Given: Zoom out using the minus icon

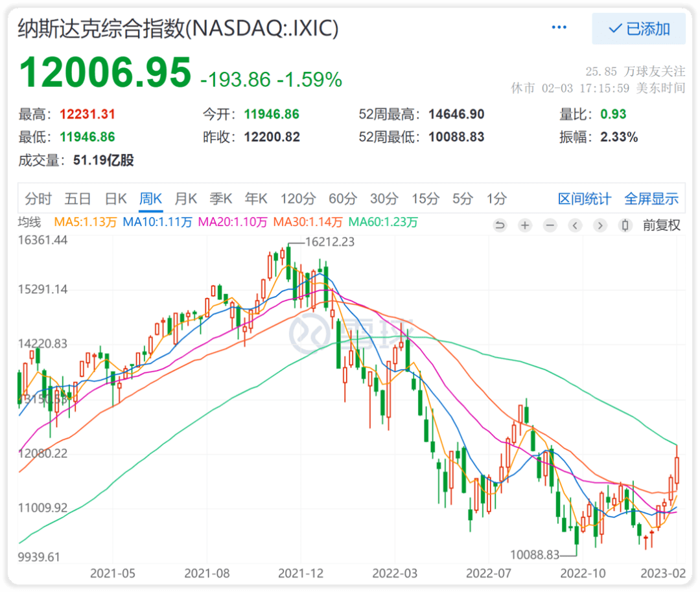Looking at the screenshot, I should 550,225.
